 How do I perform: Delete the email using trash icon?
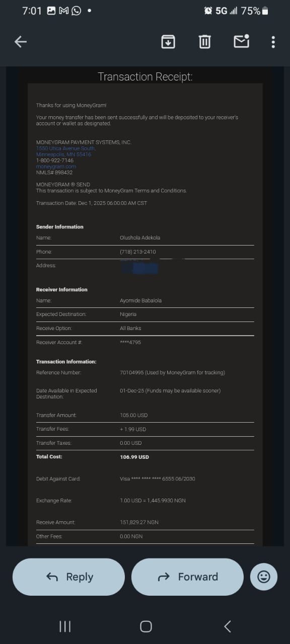pos(204,42)
